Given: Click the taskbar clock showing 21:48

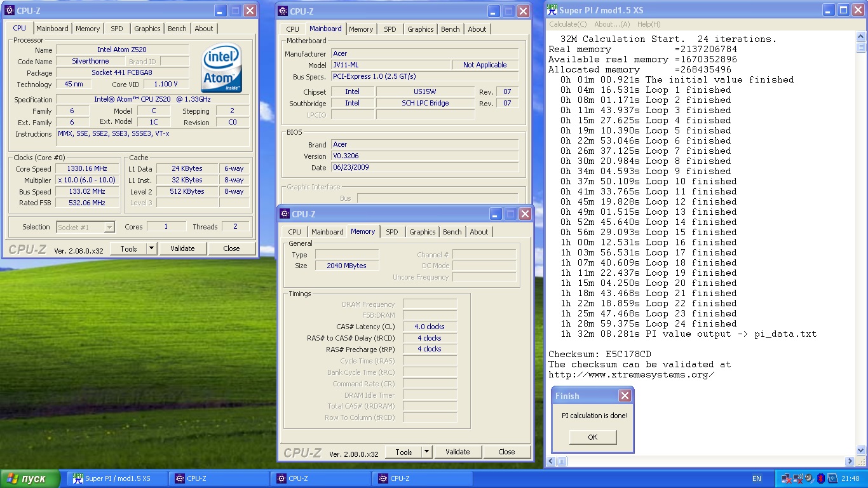Looking at the screenshot, I should tap(850, 478).
